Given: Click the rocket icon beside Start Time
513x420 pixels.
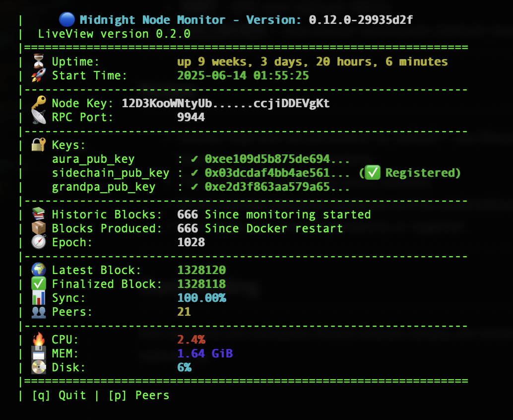Looking at the screenshot, I should [38, 75].
